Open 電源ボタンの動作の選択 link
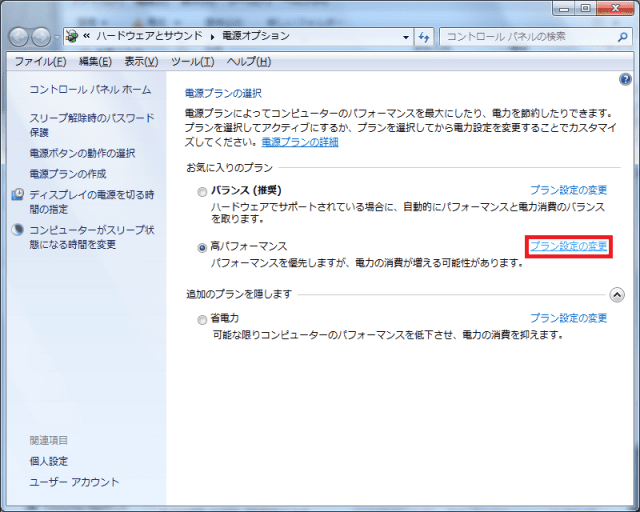The image size is (640, 512). click(x=82, y=153)
